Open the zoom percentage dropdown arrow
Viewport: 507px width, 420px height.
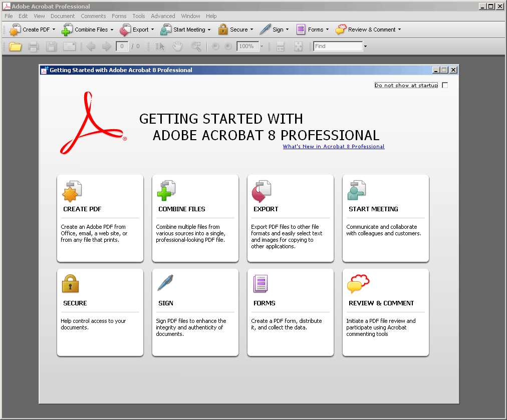tap(262, 47)
